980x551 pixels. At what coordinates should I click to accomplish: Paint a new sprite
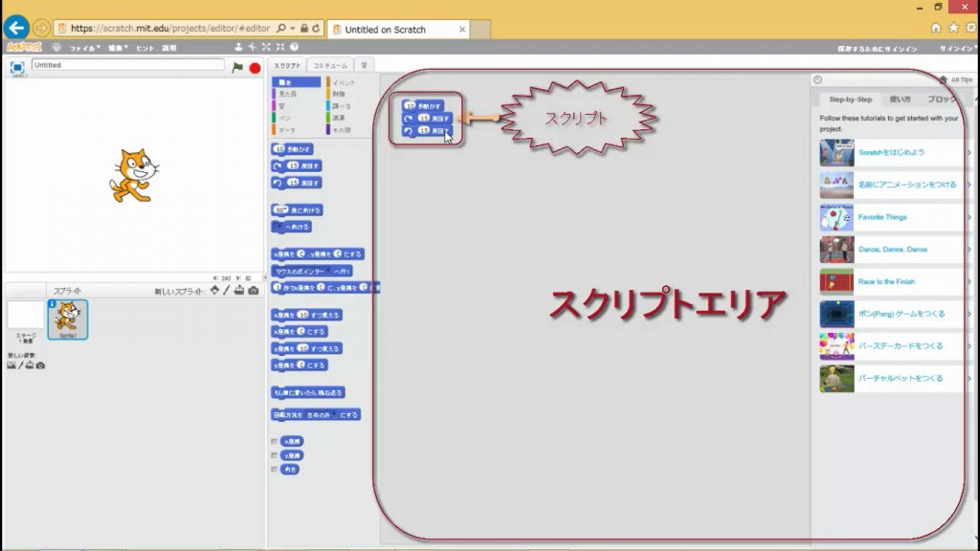226,291
